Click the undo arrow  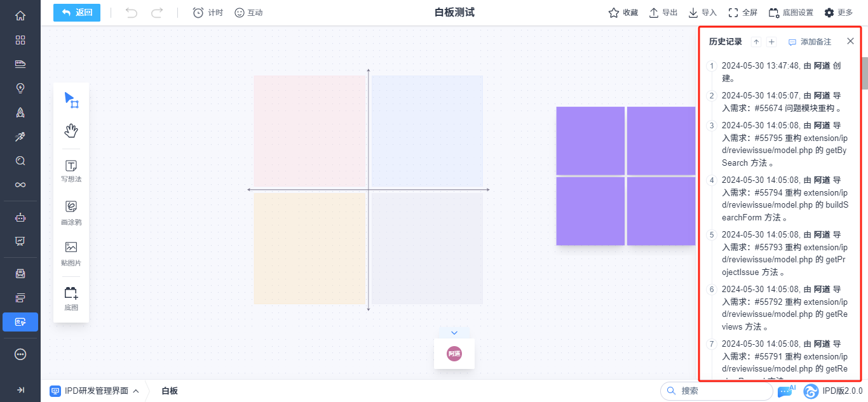pyautogui.click(x=132, y=13)
